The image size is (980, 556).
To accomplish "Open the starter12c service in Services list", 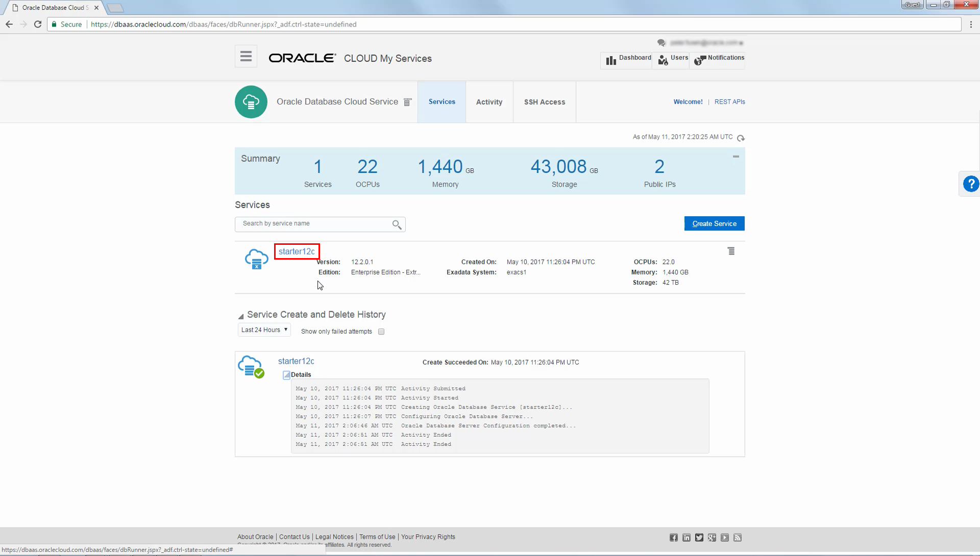I will coord(297,251).
